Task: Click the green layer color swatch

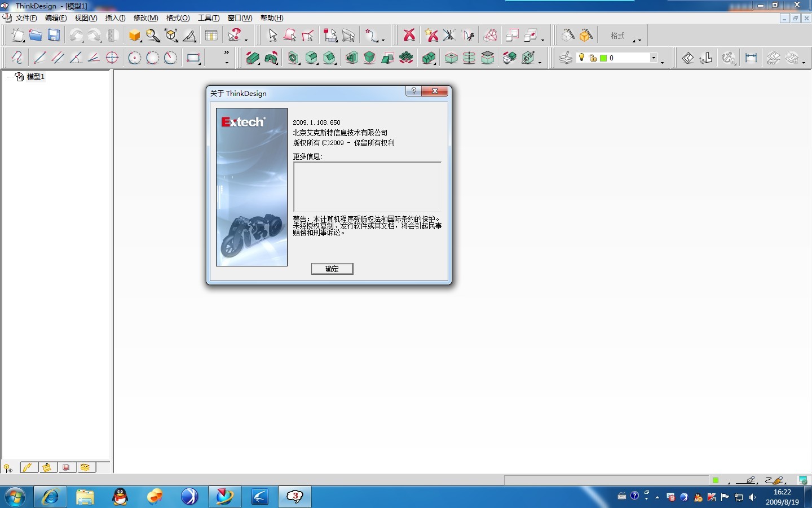Action: [x=603, y=58]
